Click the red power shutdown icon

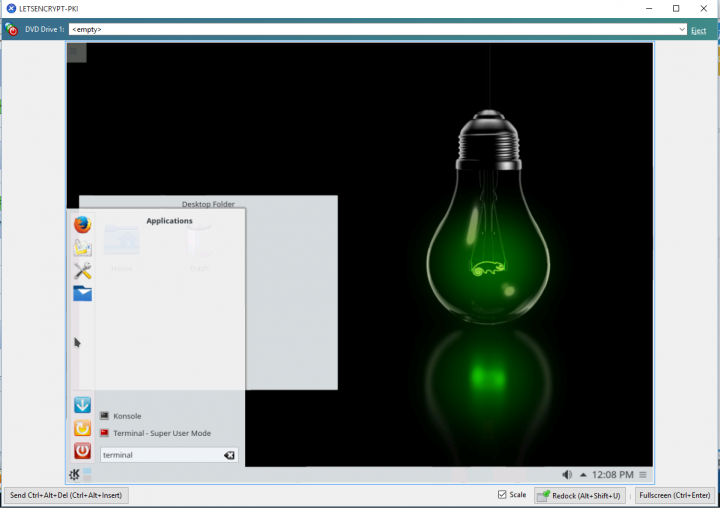[82, 451]
